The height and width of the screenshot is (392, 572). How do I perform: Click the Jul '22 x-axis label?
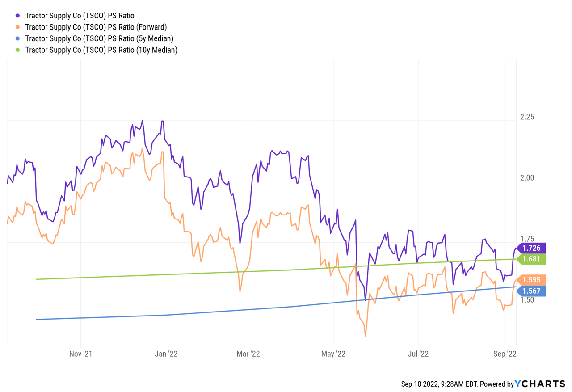point(418,354)
